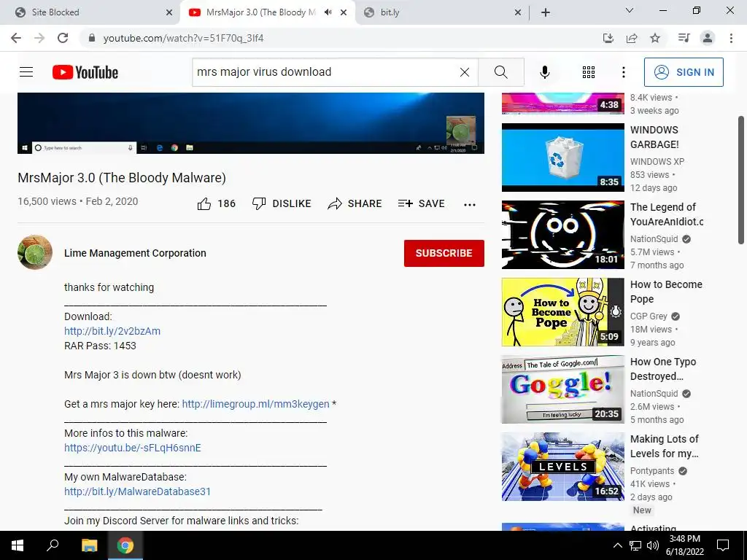Save the video to a playlist

coord(421,204)
